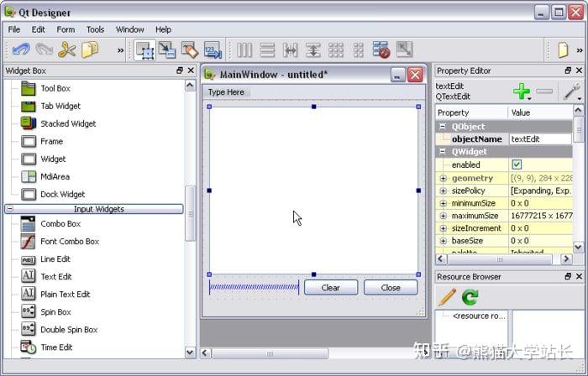Open the Window menu
588x376 pixels.
pos(129,29)
